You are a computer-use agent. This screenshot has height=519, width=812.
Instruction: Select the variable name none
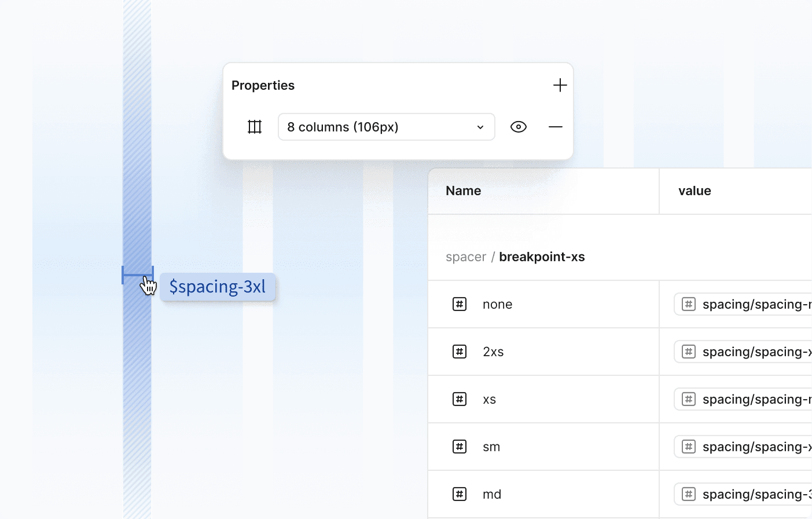pyautogui.click(x=498, y=305)
